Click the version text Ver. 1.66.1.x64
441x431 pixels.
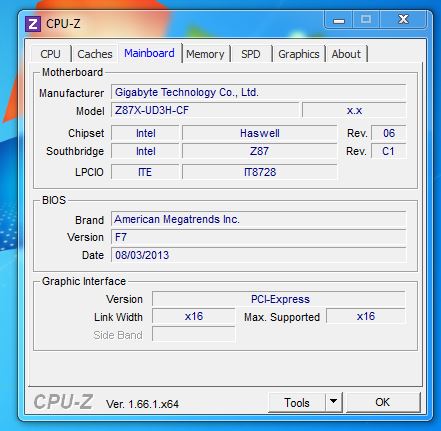[142, 404]
